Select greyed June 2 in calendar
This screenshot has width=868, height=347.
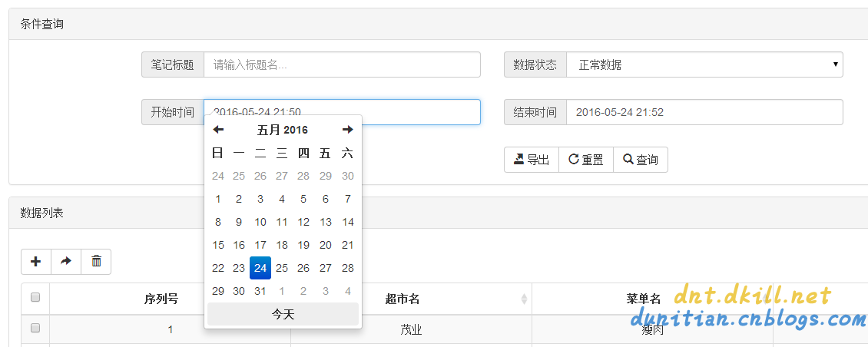(x=303, y=290)
